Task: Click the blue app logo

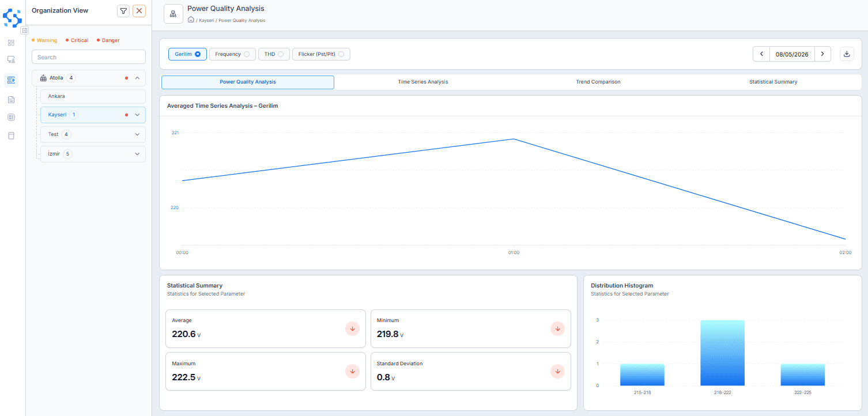Action: click(12, 17)
